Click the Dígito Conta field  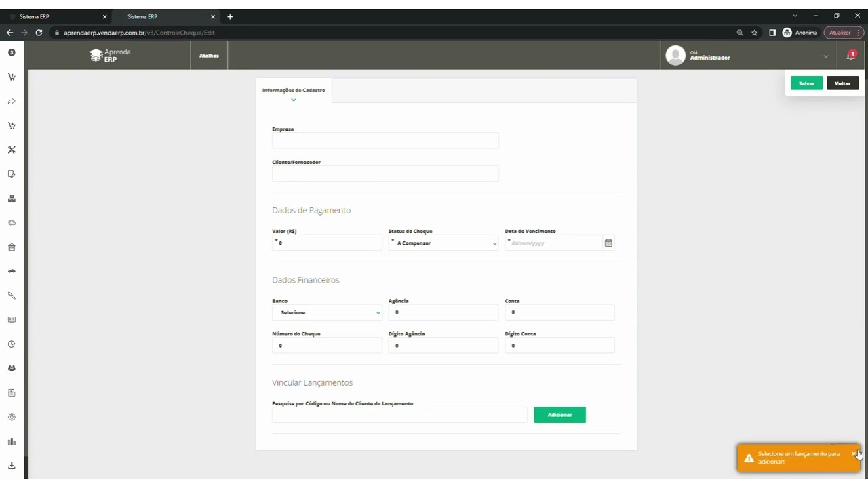click(x=559, y=346)
